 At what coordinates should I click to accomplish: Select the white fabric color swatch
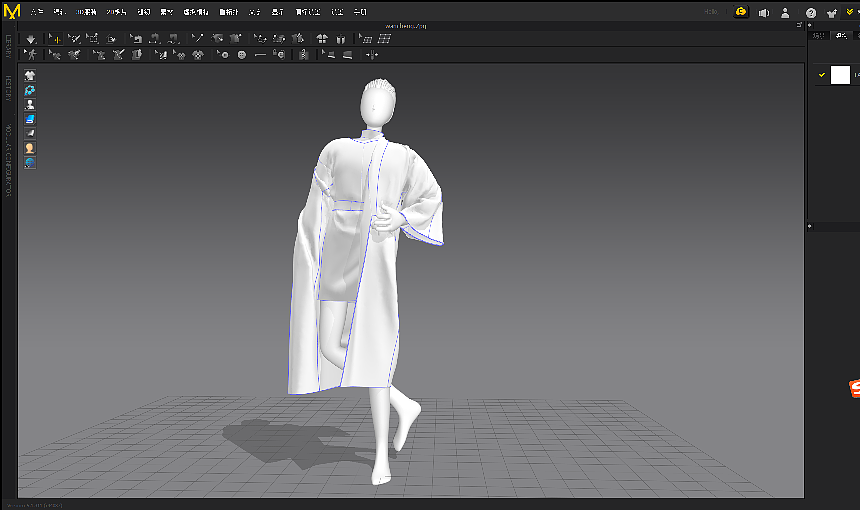pyautogui.click(x=840, y=75)
